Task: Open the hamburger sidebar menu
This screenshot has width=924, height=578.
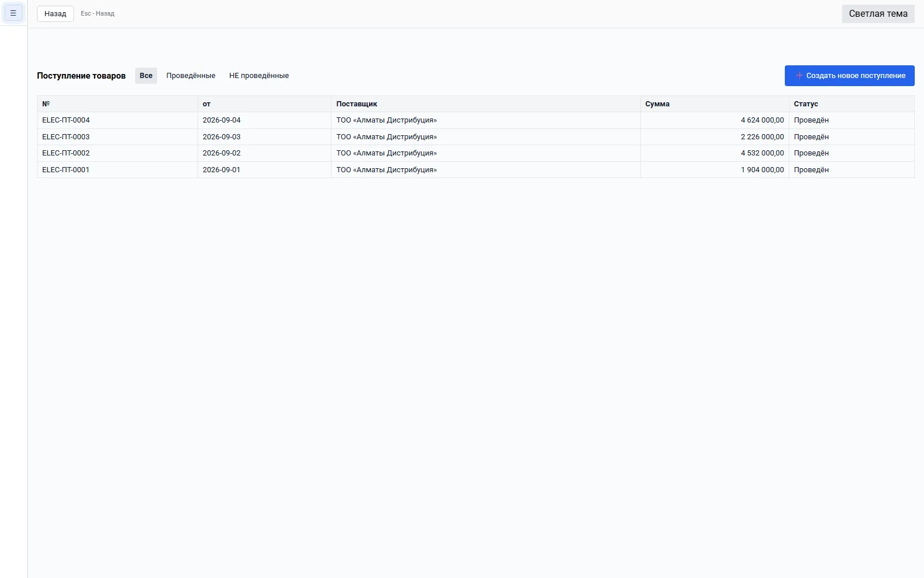Action: (13, 13)
